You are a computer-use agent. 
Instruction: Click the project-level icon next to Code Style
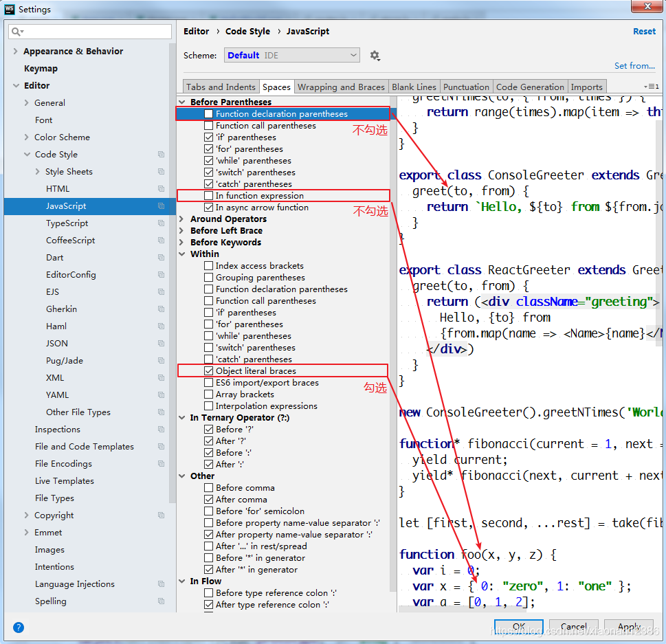tap(161, 154)
